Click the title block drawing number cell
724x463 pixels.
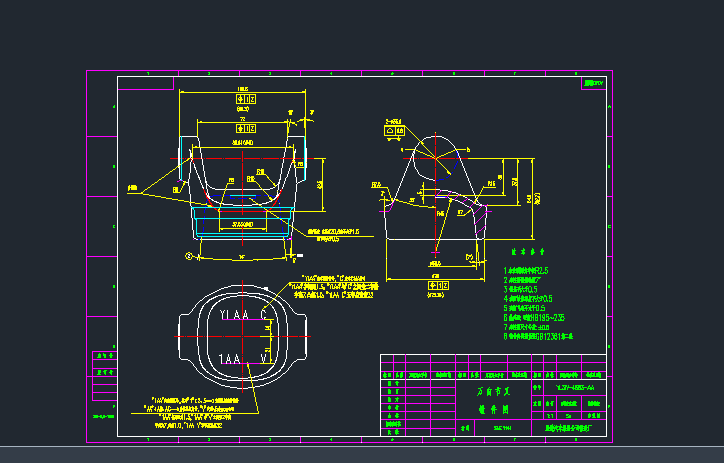pyautogui.click(x=575, y=386)
